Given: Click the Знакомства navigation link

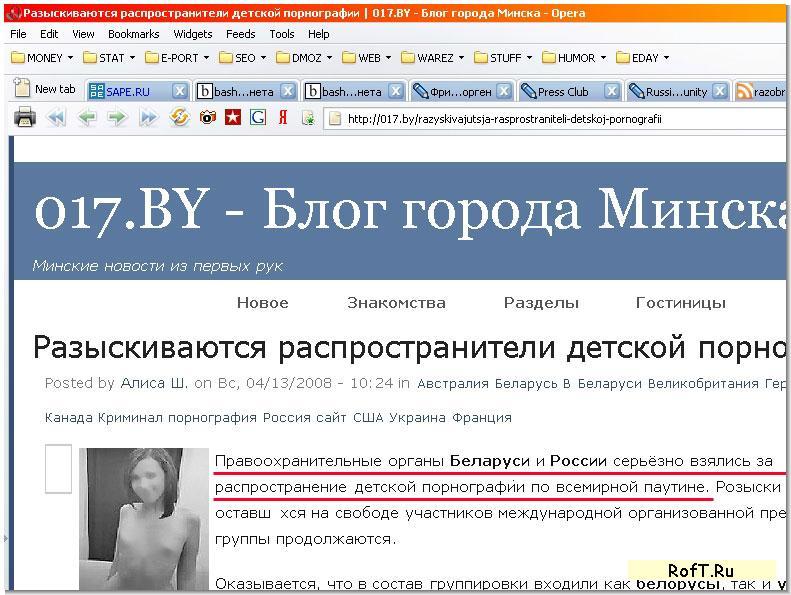Looking at the screenshot, I should click(x=396, y=303).
